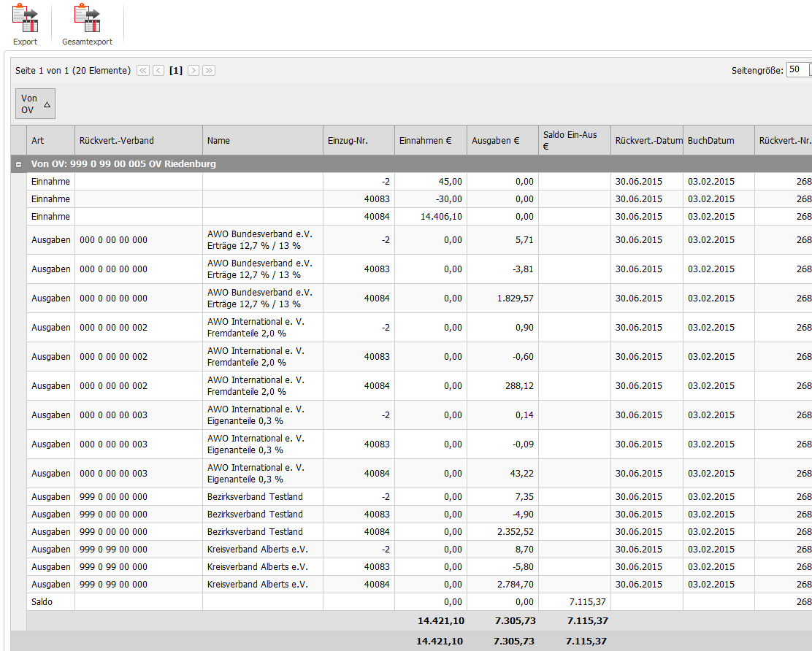Sort by Saldo Ein-Aus € column header

(x=575, y=140)
